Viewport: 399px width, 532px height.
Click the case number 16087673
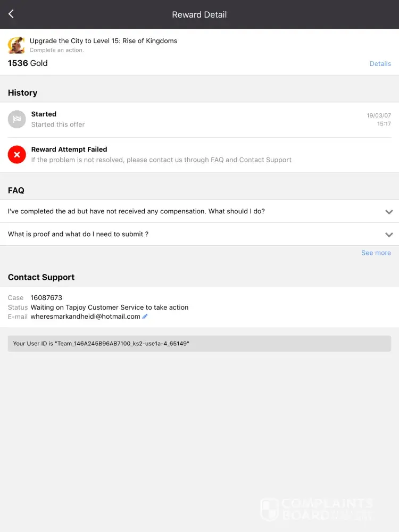click(46, 298)
